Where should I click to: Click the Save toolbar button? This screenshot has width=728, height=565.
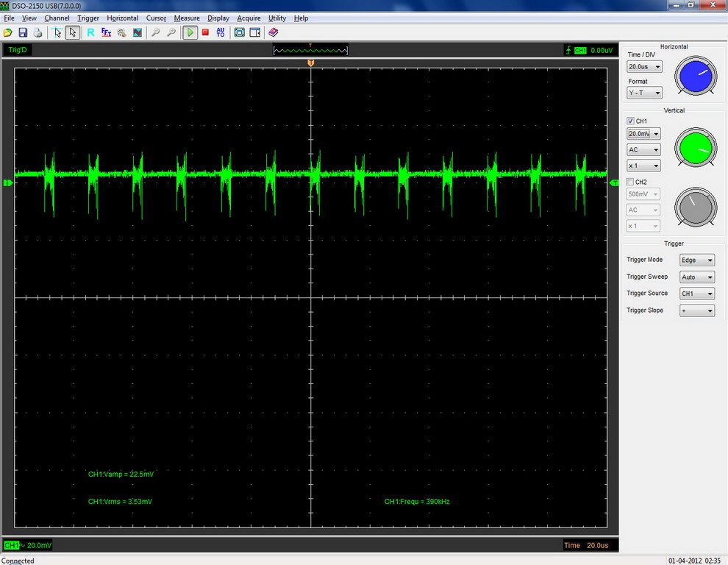(24, 32)
